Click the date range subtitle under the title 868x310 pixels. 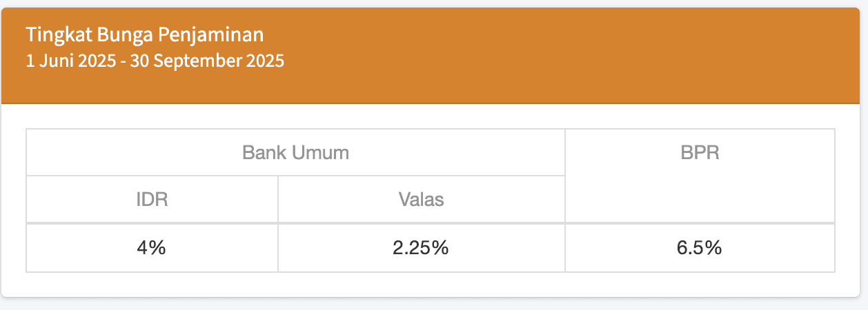pyautogui.click(x=155, y=61)
